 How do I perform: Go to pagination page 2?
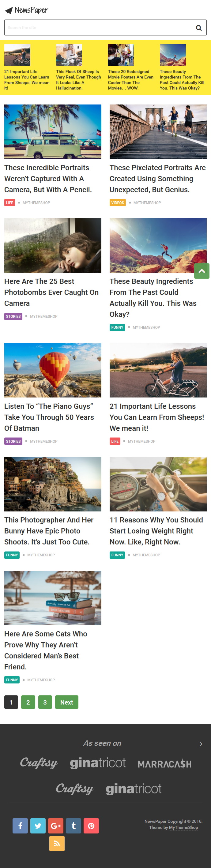[x=28, y=702]
